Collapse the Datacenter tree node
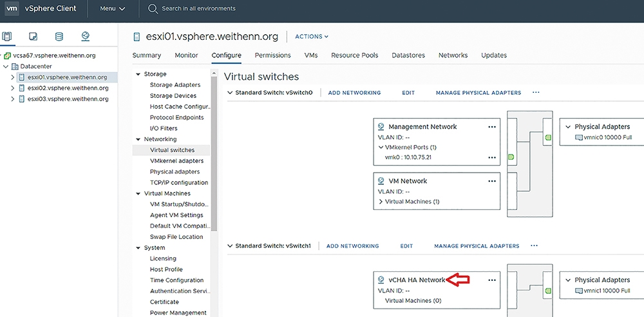 tap(5, 66)
